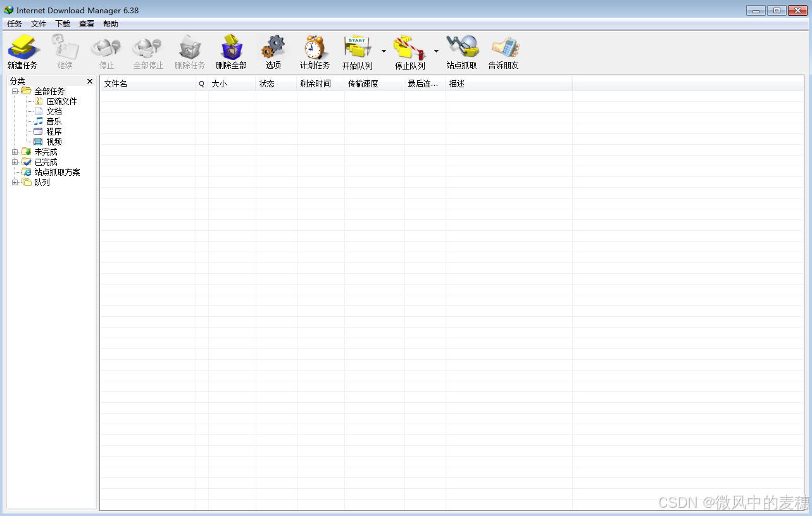The image size is (812, 516).
Task: Sort by Q column header
Action: (202, 83)
